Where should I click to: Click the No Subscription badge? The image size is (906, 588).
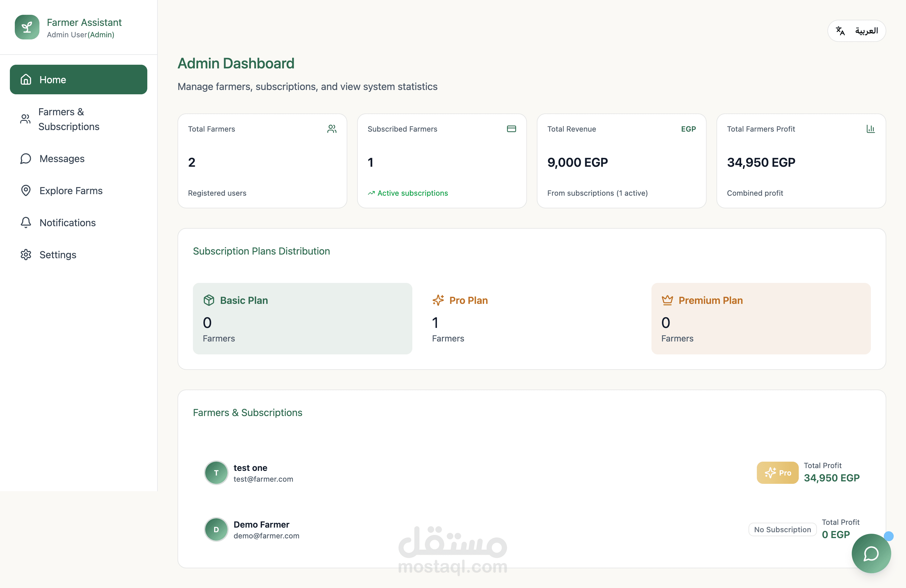(x=782, y=529)
